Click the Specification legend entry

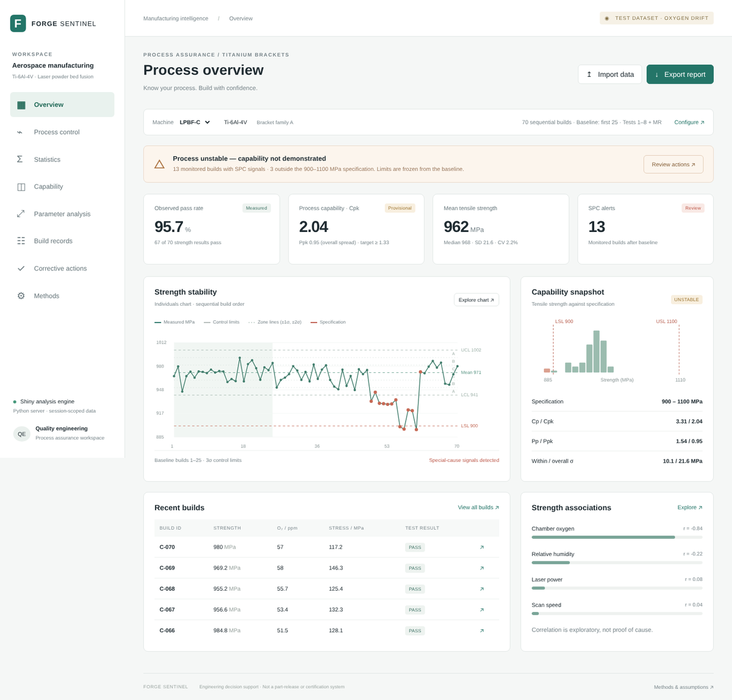[328, 322]
